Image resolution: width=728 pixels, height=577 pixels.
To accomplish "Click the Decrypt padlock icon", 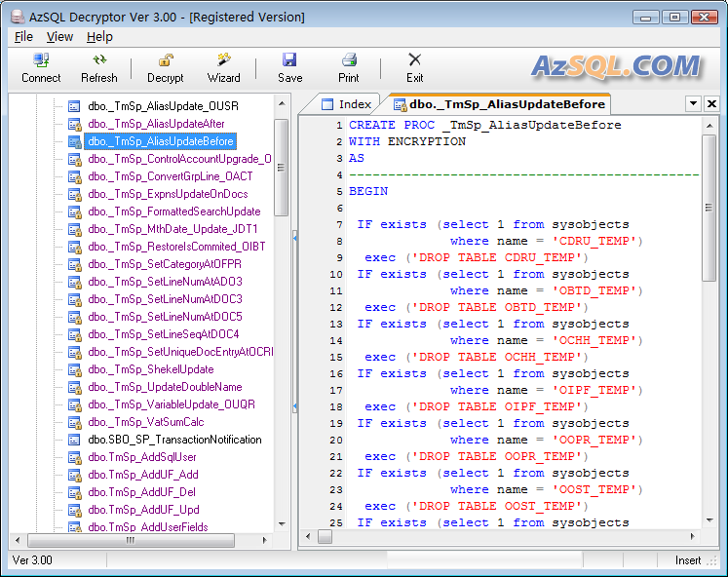I will click(166, 59).
